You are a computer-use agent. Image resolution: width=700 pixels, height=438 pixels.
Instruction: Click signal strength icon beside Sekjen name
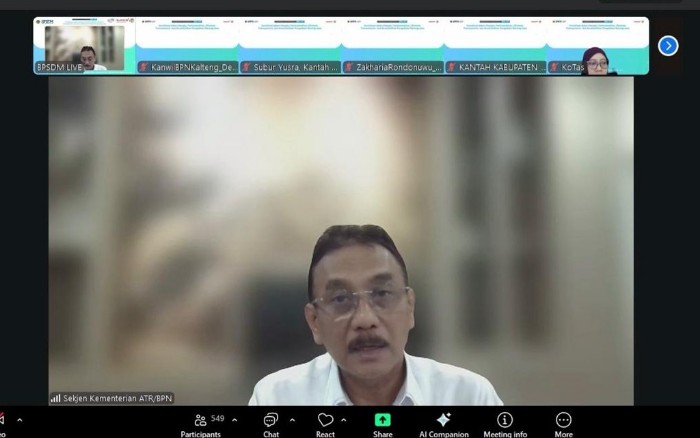coord(55,398)
